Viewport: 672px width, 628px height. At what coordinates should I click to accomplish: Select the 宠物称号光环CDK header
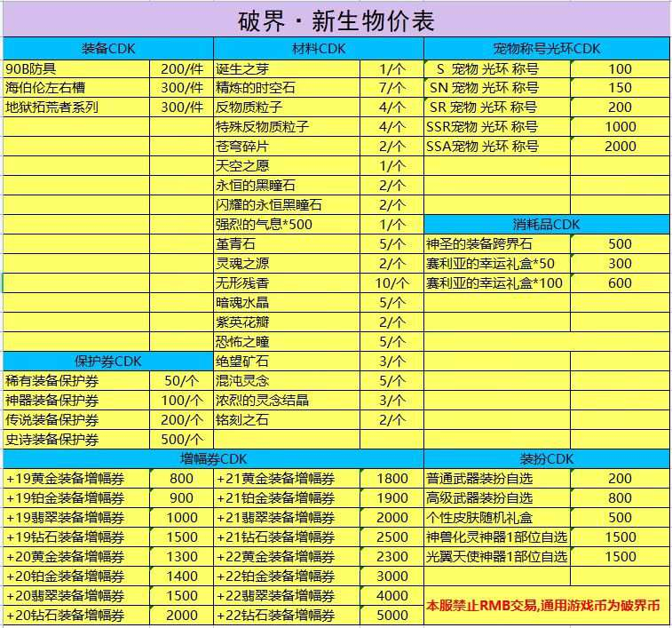coord(547,49)
